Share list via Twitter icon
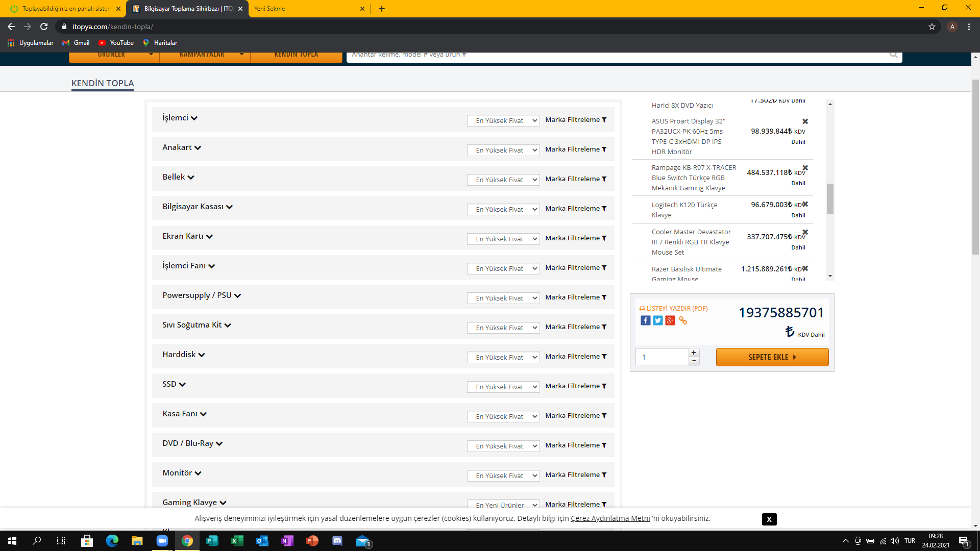980x551 pixels. 657,320
